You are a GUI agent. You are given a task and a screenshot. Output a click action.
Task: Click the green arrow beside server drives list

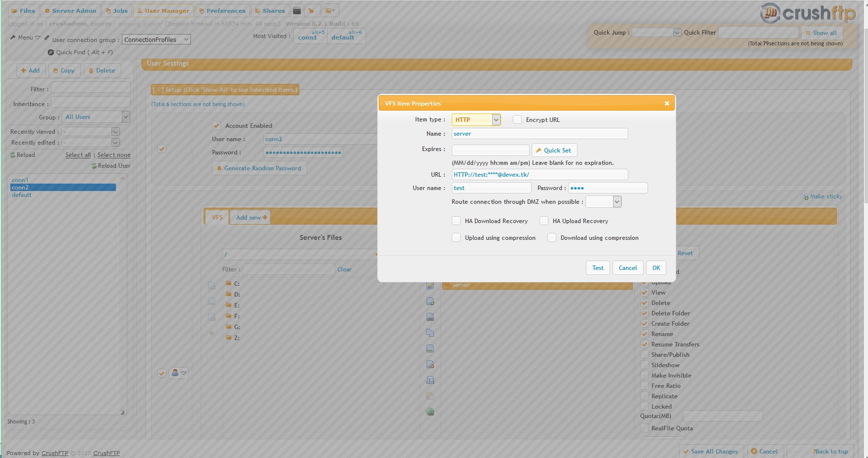point(212,333)
